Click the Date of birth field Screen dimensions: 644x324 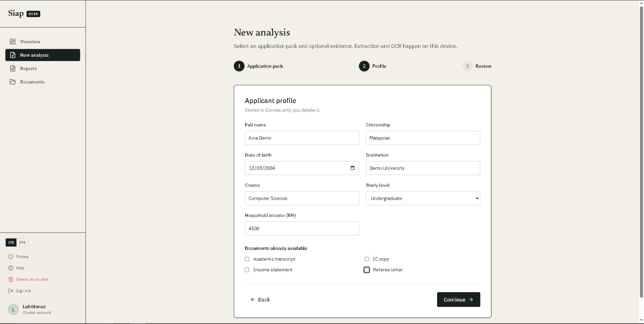[x=302, y=168]
